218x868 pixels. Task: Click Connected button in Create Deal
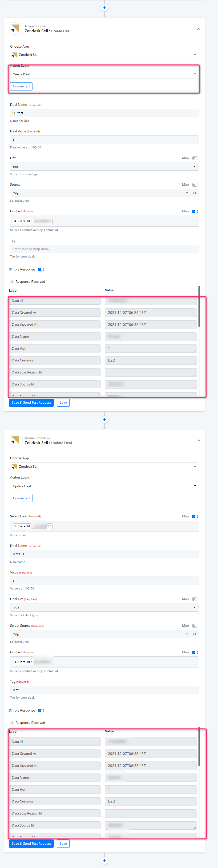21,87
